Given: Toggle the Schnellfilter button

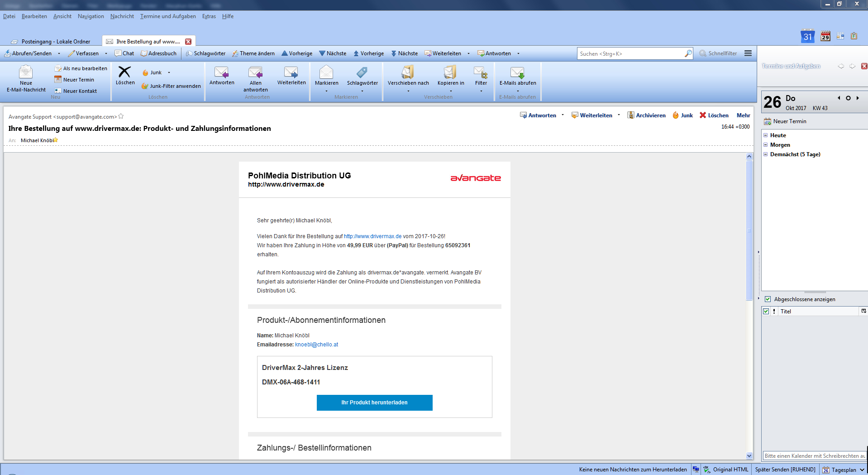Looking at the screenshot, I should (718, 53).
